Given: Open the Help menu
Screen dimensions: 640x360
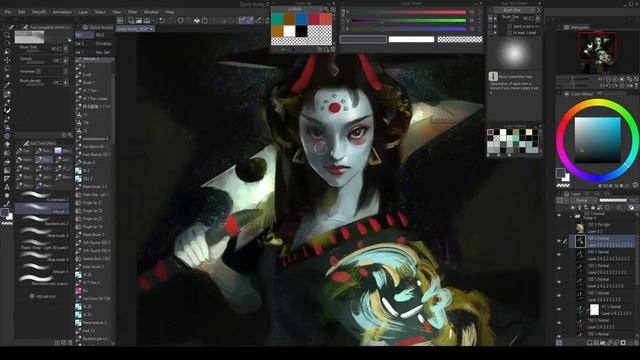Looking at the screenshot, I should 169,12.
